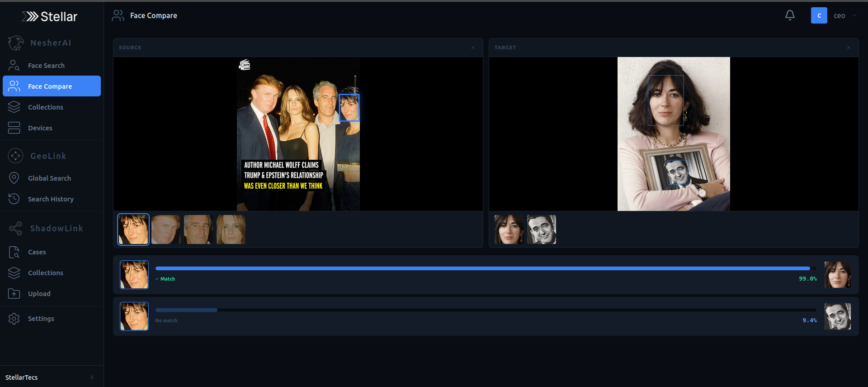868x387 pixels.
Task: Open Search History clock icon
Action: tap(14, 199)
